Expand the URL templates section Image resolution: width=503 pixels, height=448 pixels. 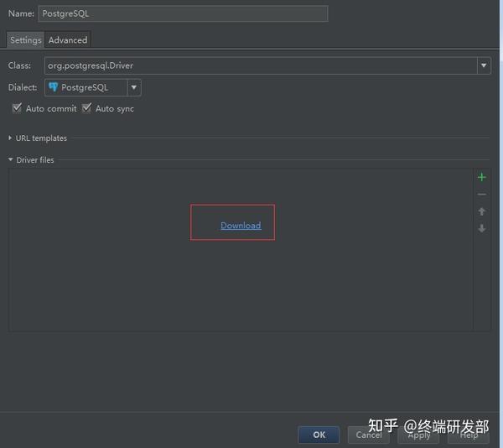(x=10, y=138)
